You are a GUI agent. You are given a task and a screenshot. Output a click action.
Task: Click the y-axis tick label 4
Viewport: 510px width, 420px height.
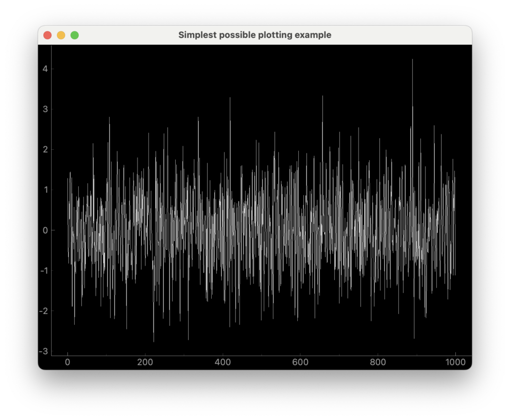tap(45, 69)
